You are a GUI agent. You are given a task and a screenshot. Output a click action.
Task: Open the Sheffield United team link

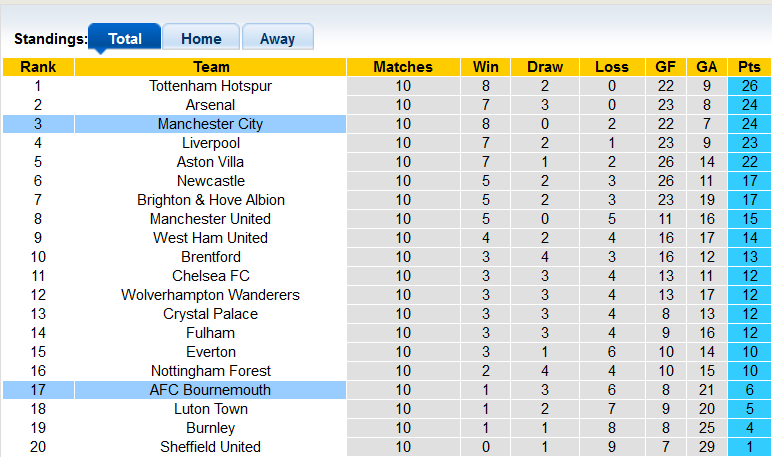211,447
